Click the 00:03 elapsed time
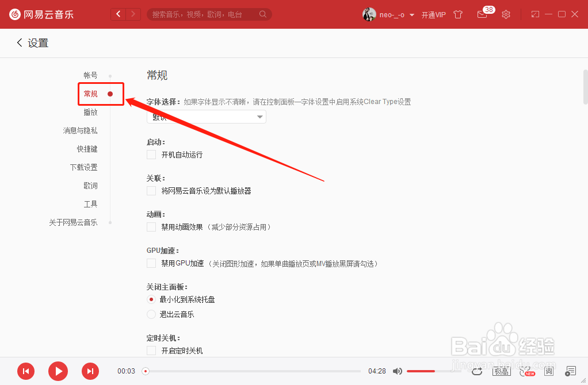This screenshot has width=588, height=385. pos(126,371)
